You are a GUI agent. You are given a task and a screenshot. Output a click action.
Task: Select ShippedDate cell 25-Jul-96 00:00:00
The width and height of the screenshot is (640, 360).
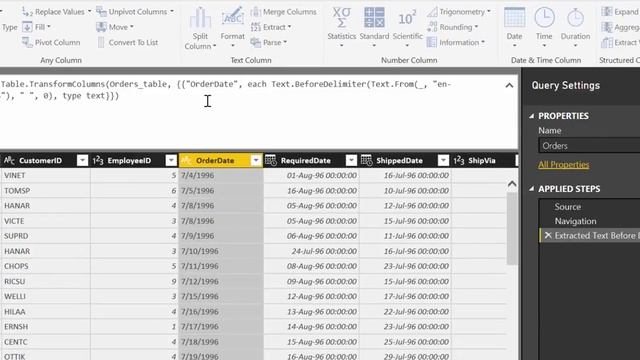point(405,342)
